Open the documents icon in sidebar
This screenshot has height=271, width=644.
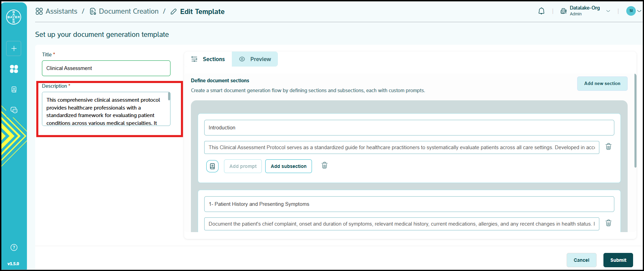click(x=14, y=89)
